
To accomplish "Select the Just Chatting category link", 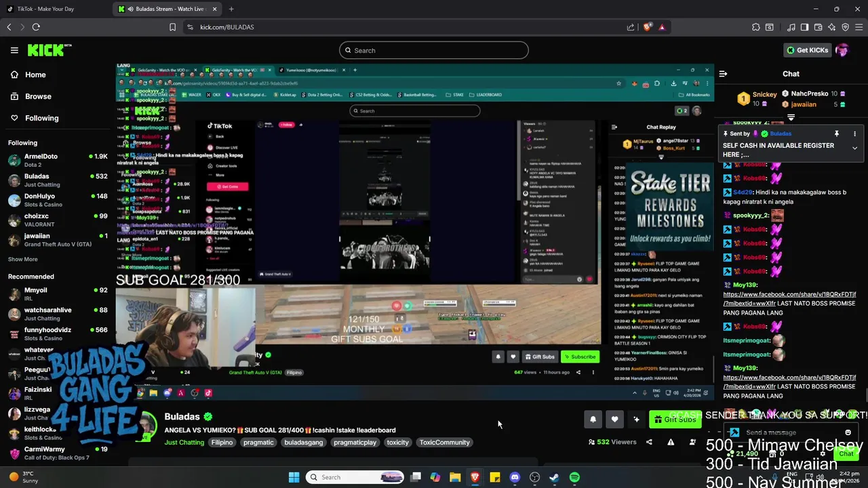I will tap(184, 443).
